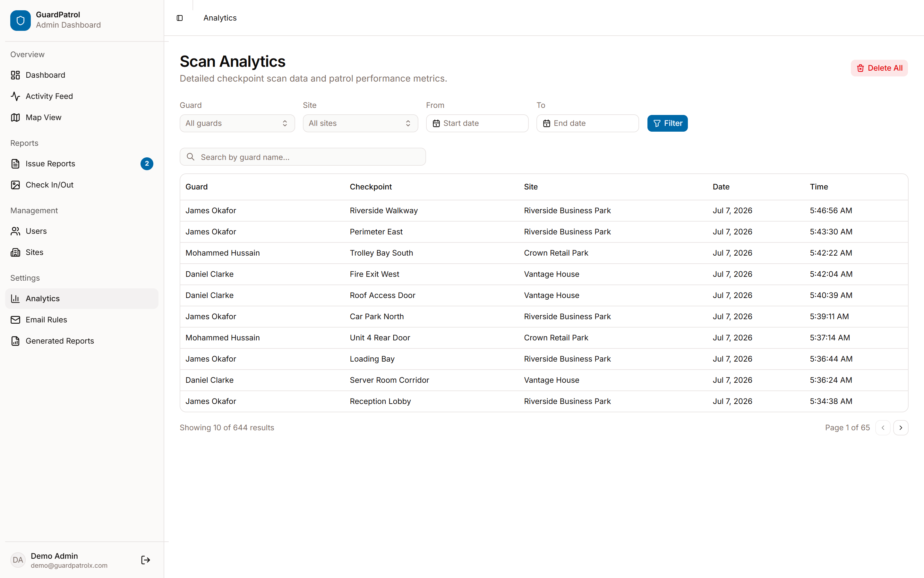Click the Guard column header

click(197, 187)
